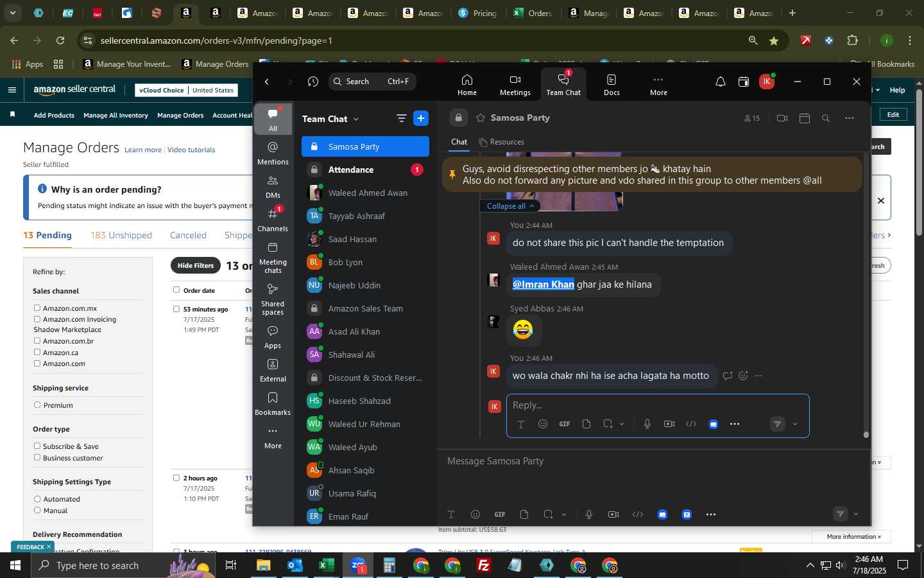Open External in Zoom sidebar
This screenshot has height=578, width=924.
click(x=273, y=371)
